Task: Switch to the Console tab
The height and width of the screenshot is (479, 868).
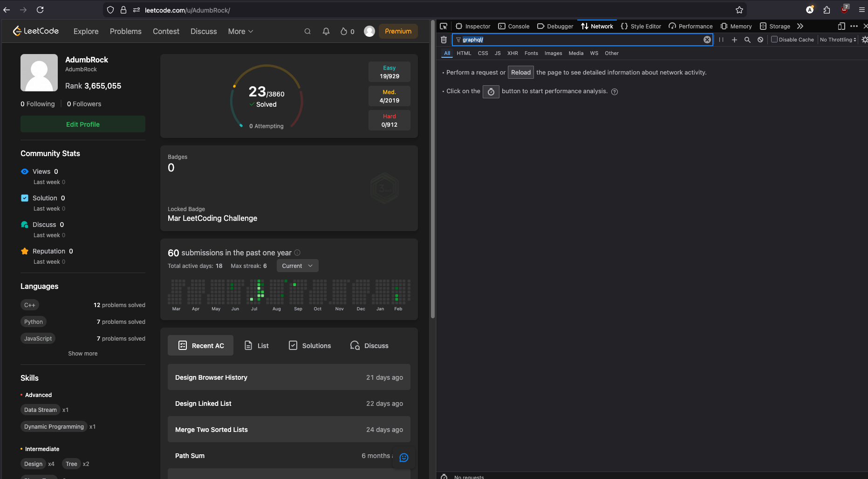Action: 514,26
